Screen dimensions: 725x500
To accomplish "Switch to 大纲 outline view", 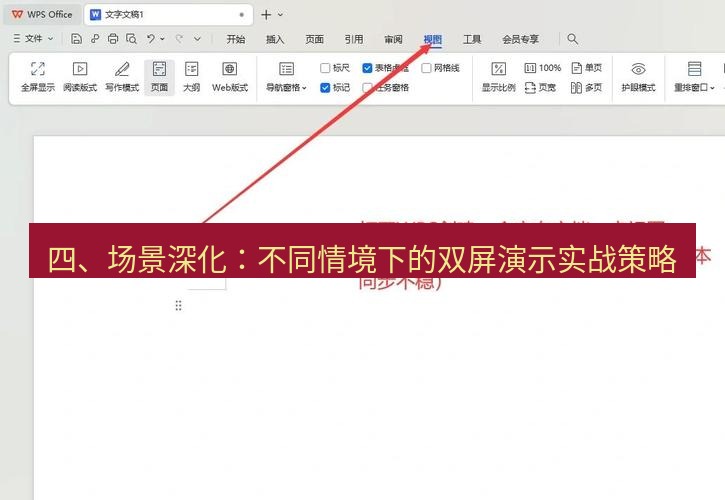I will [191, 77].
